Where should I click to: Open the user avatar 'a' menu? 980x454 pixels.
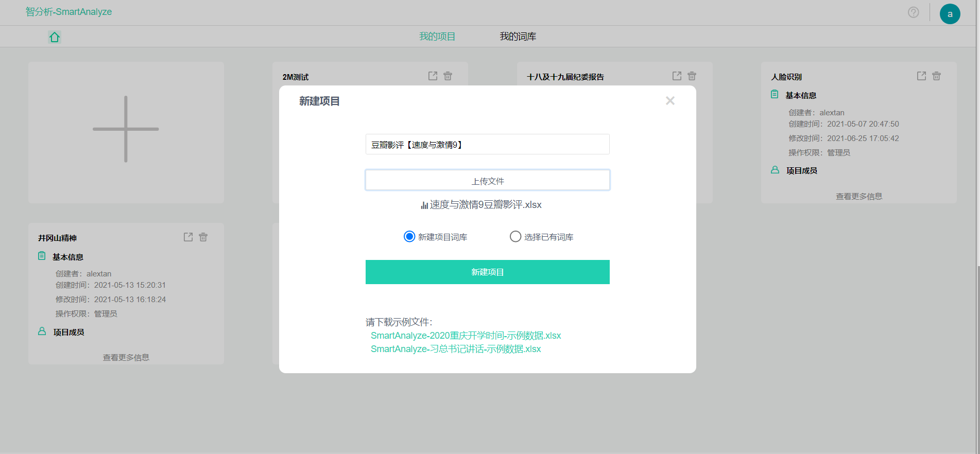coord(950,14)
